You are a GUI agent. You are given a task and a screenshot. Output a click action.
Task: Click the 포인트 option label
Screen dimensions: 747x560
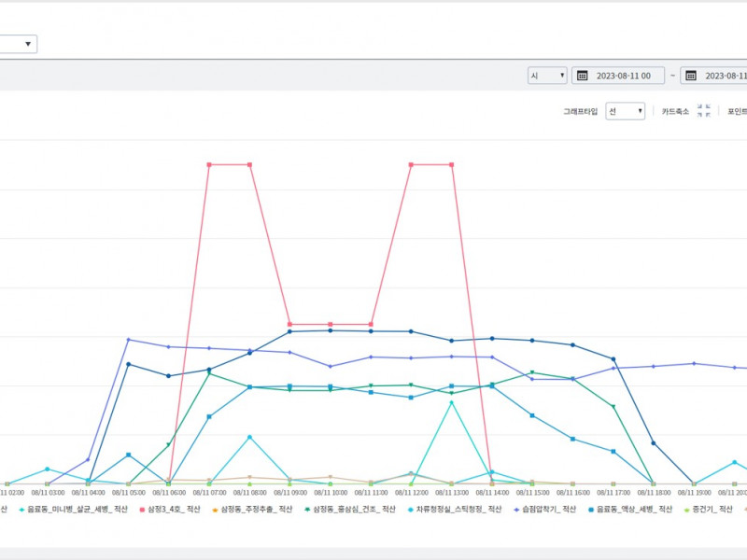[737, 111]
